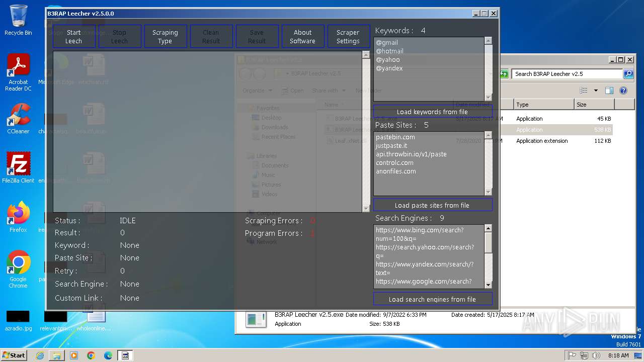
Task: Click the Save Result button
Action: click(x=257, y=37)
